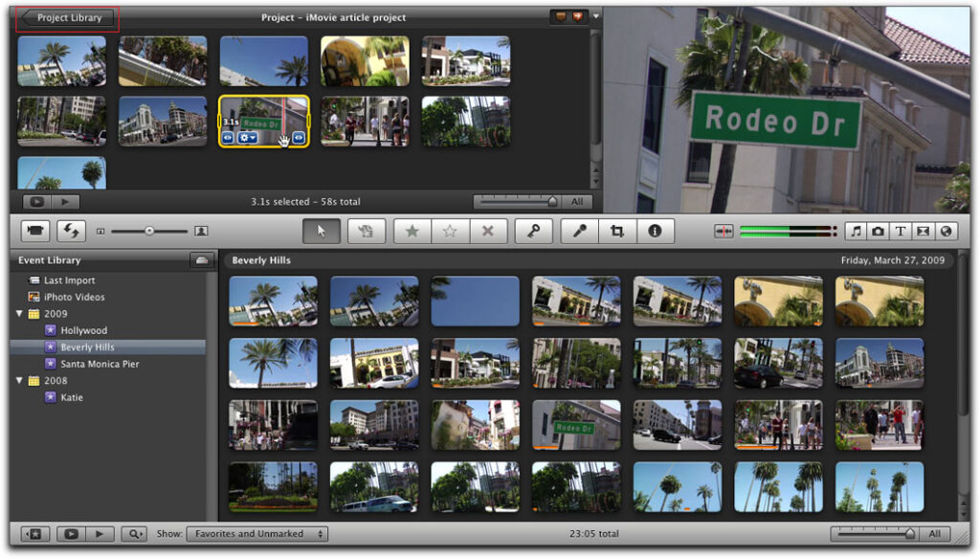This screenshot has height=558, width=980.
Task: Open the inspector info button
Action: (x=655, y=231)
